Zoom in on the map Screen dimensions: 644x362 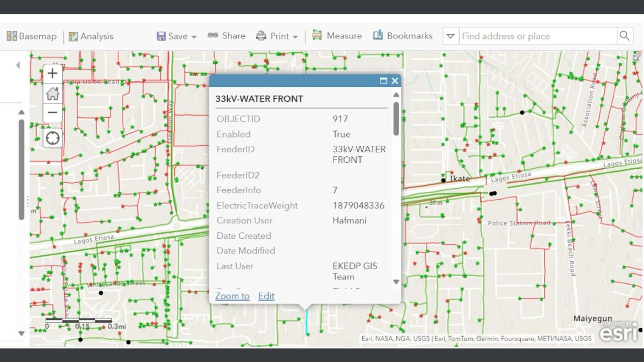[52, 73]
